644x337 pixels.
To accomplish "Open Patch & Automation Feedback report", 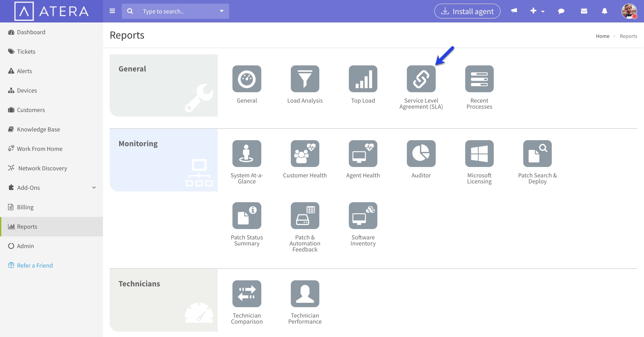I will click(305, 216).
